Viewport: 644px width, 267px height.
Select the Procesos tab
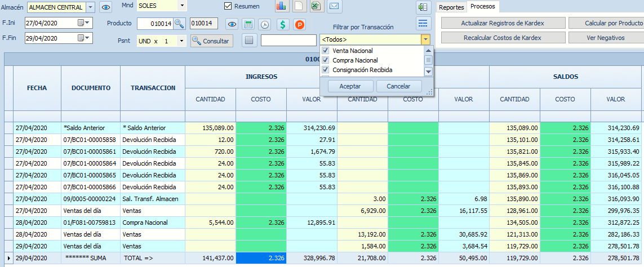(483, 7)
